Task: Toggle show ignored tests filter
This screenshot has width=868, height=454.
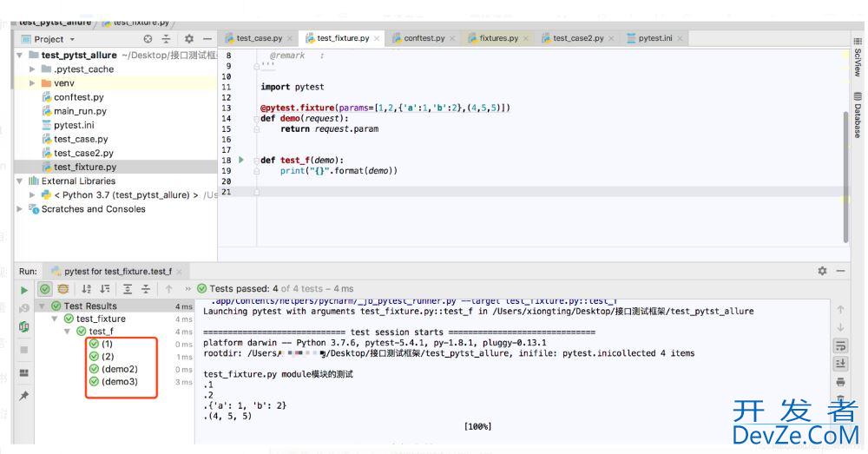Action: point(63,288)
